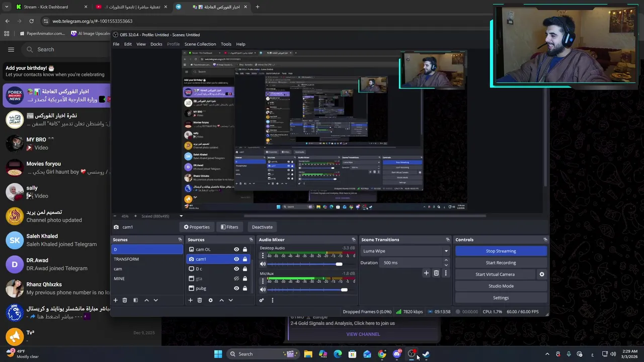644x362 pixels.
Task: Open Properties for the cam1 source
Action: tap(197, 227)
